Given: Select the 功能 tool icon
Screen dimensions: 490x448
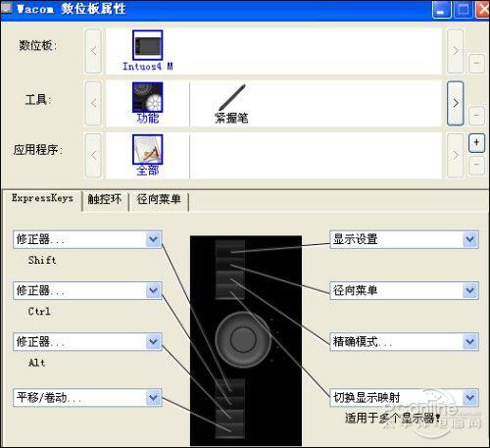Looking at the screenshot, I should coord(147,97).
